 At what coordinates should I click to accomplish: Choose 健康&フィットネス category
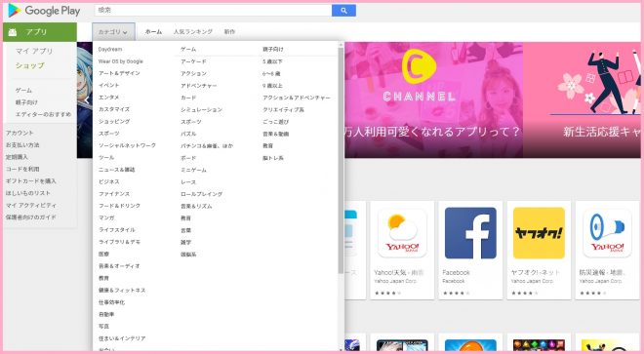point(122,290)
